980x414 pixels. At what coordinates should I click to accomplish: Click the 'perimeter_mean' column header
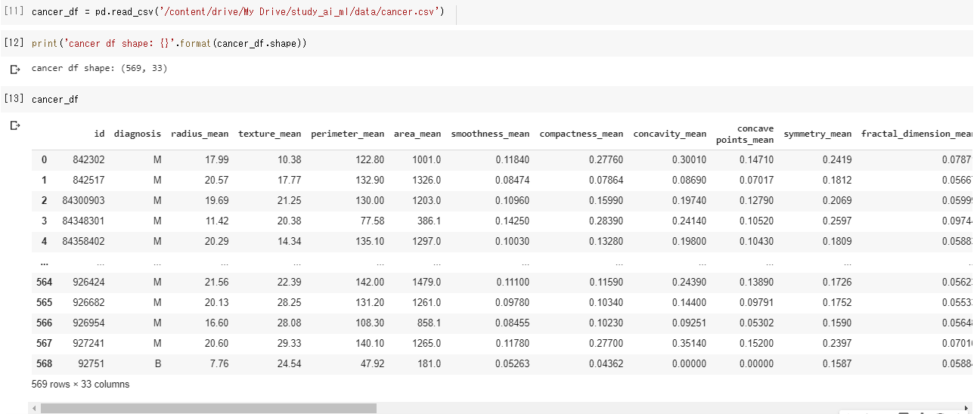tap(348, 134)
